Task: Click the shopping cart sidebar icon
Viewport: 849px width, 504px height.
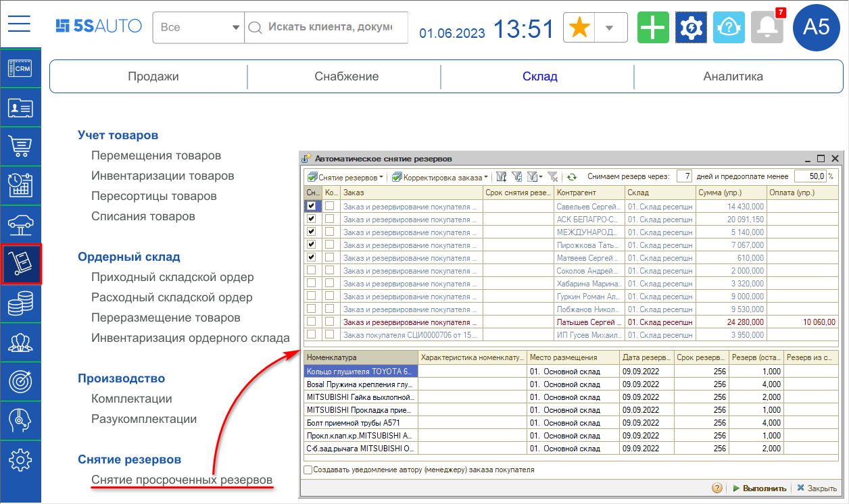Action: tap(20, 146)
